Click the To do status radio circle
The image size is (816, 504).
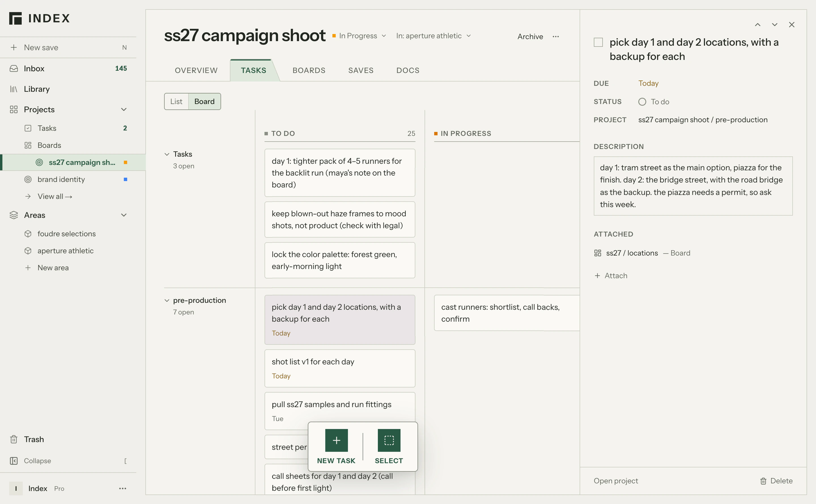click(642, 102)
